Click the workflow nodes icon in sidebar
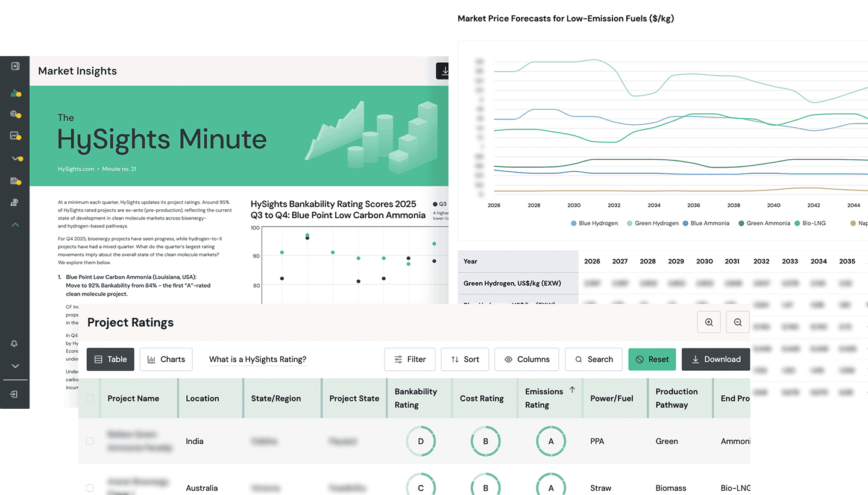This screenshot has height=495, width=868. (15, 203)
